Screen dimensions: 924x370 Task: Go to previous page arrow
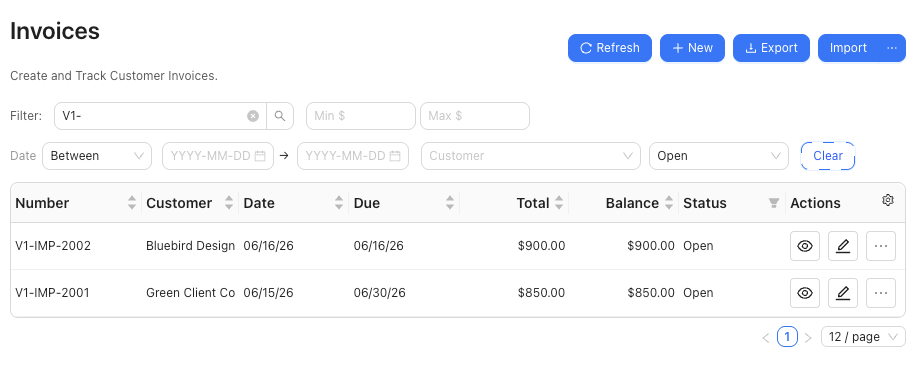[x=766, y=338]
